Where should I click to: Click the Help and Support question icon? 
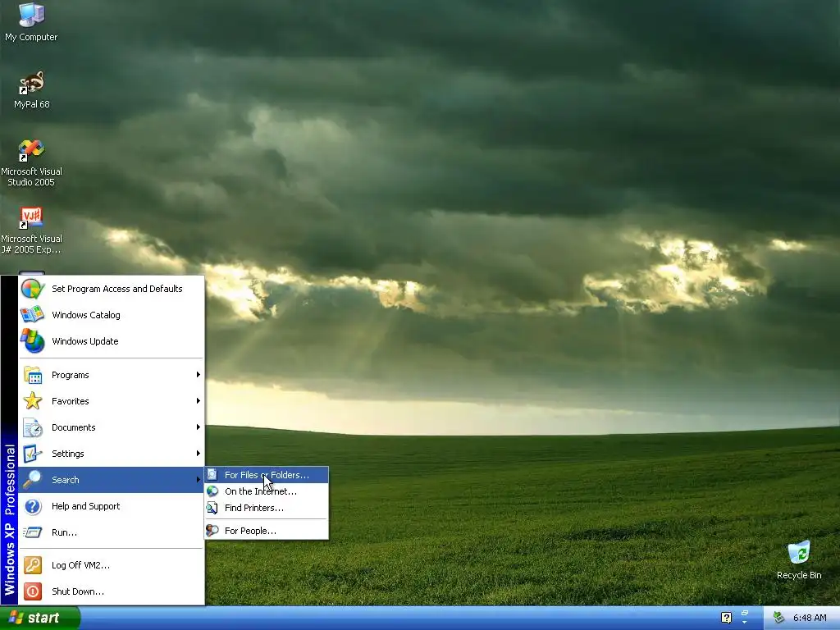(x=33, y=506)
